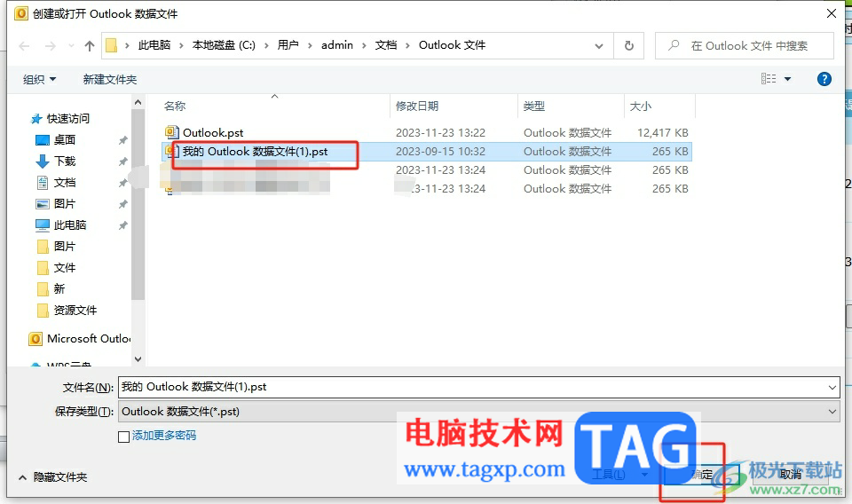This screenshot has height=504, width=852.
Task: Click date 2023-11-23 13:22 cell
Action: click(440, 132)
